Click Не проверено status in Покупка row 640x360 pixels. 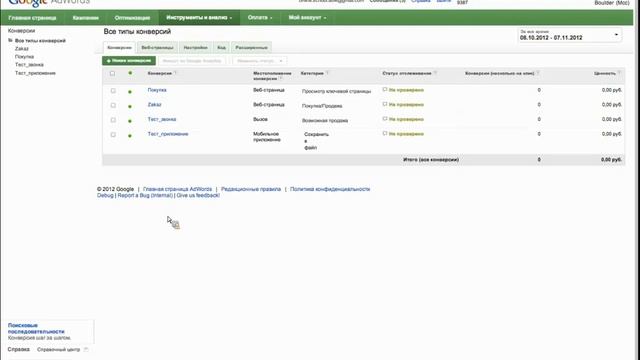tap(406, 90)
